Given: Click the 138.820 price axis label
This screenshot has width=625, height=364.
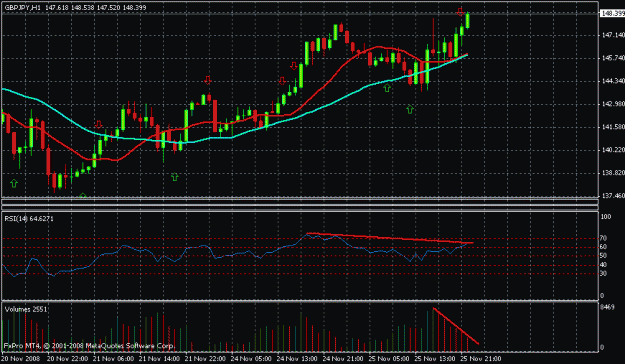Looking at the screenshot, I should (613, 173).
